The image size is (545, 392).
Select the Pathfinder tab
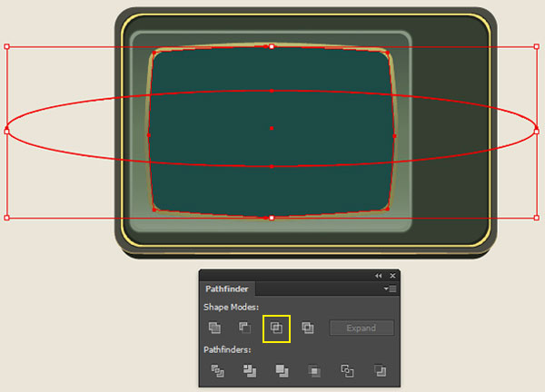click(x=227, y=289)
